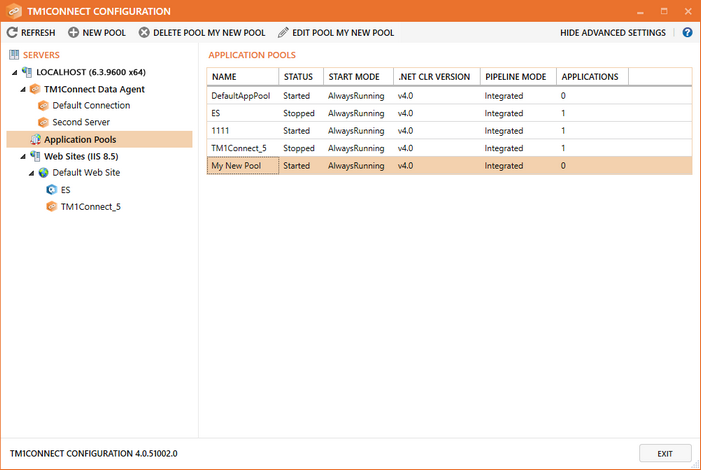Click the Default Connection icon

[43, 106]
